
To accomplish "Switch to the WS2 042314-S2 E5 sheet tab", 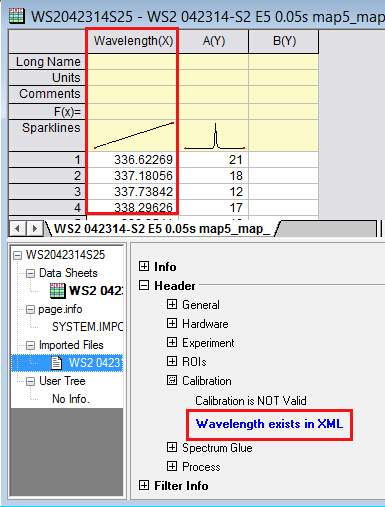I will point(162,229).
